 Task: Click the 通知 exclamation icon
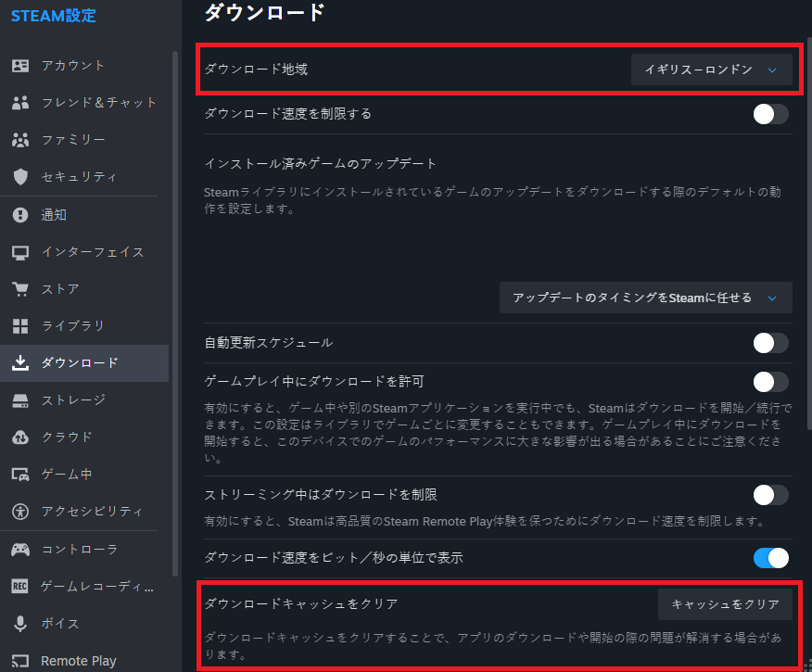20,215
